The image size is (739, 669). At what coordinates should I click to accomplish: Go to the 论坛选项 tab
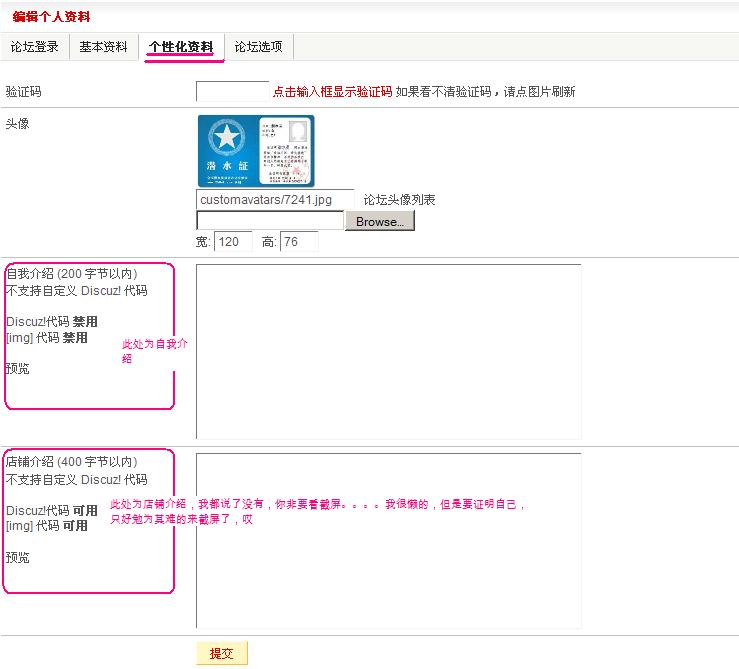coord(258,47)
